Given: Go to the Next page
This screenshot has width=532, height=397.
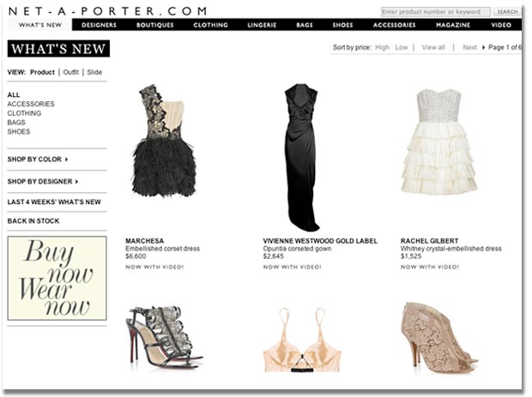Looking at the screenshot, I should tap(469, 47).
